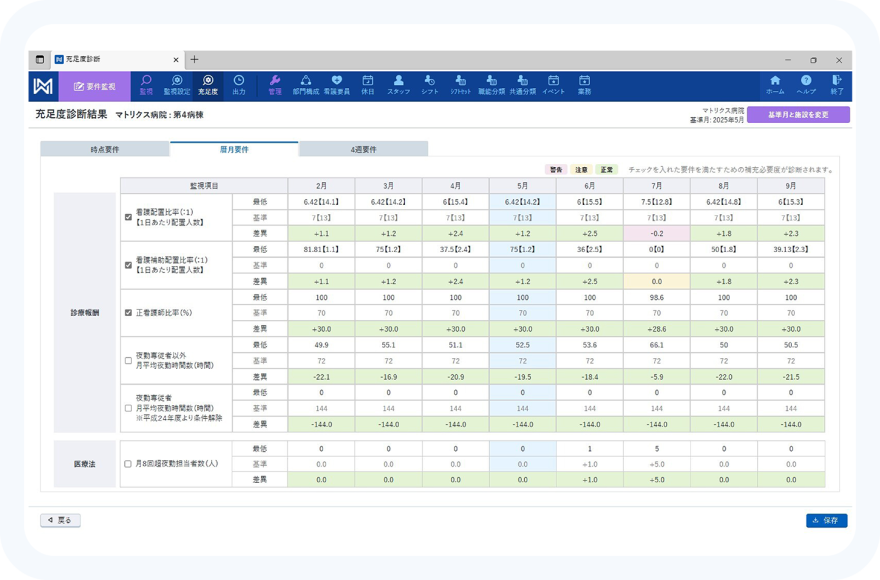Uncheck 正看護師比率(%) checkbox
Viewport: 880px width, 580px height.
point(128,313)
